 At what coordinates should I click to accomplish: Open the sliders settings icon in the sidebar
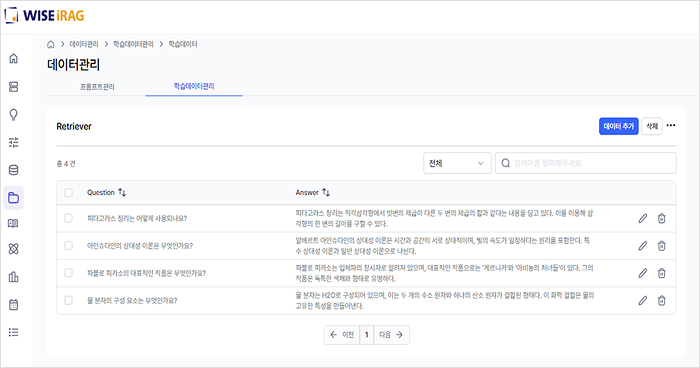13,142
